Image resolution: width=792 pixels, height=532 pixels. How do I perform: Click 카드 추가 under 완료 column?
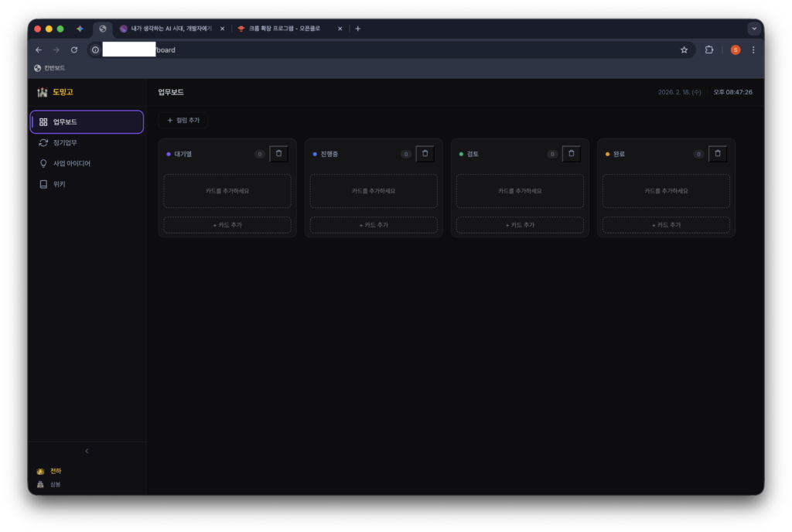tap(666, 225)
